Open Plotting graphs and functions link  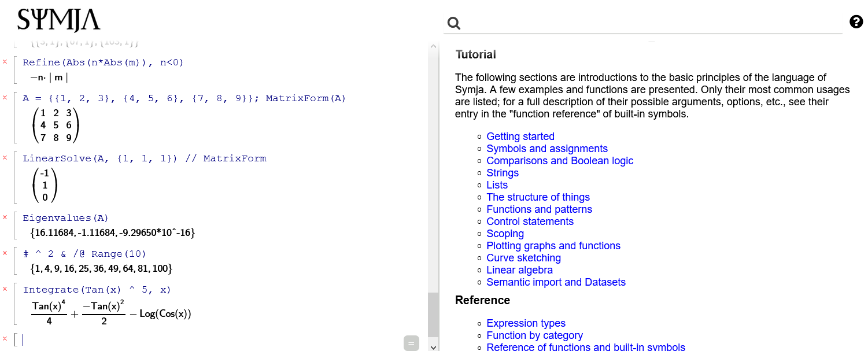553,246
